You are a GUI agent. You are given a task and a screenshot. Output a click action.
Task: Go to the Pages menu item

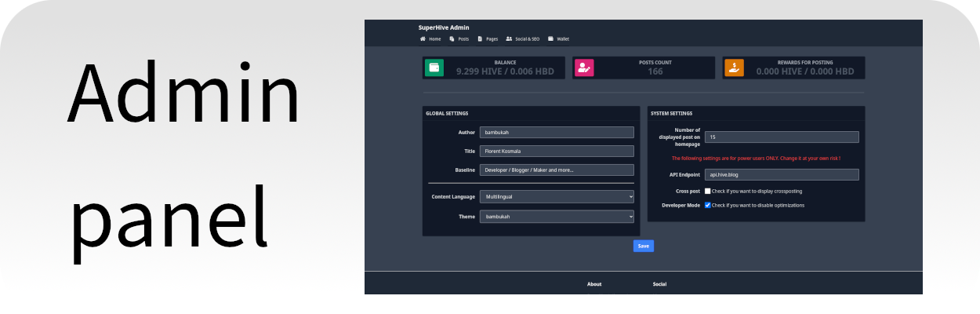[x=492, y=38]
